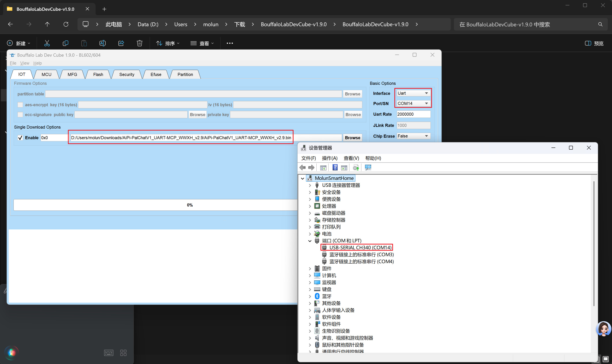This screenshot has width=612, height=364.
Task: Click Device Manager update driver icon
Action: pos(356,168)
